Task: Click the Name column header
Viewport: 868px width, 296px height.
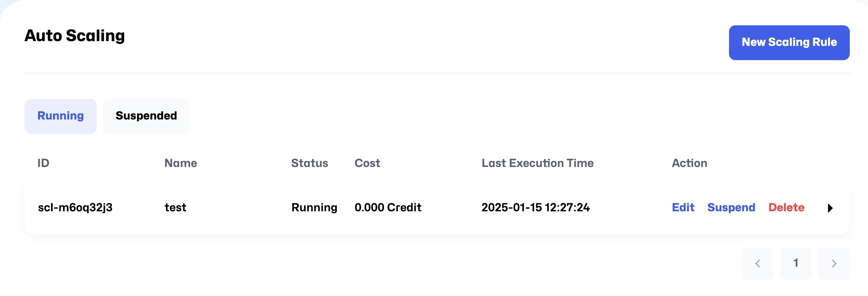Action: pos(181,163)
